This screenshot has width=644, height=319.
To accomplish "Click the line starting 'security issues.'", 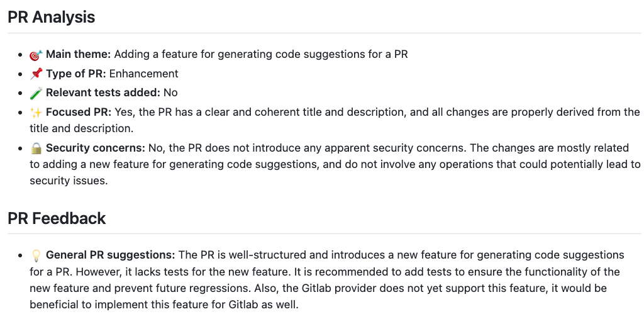I will coord(69,181).
